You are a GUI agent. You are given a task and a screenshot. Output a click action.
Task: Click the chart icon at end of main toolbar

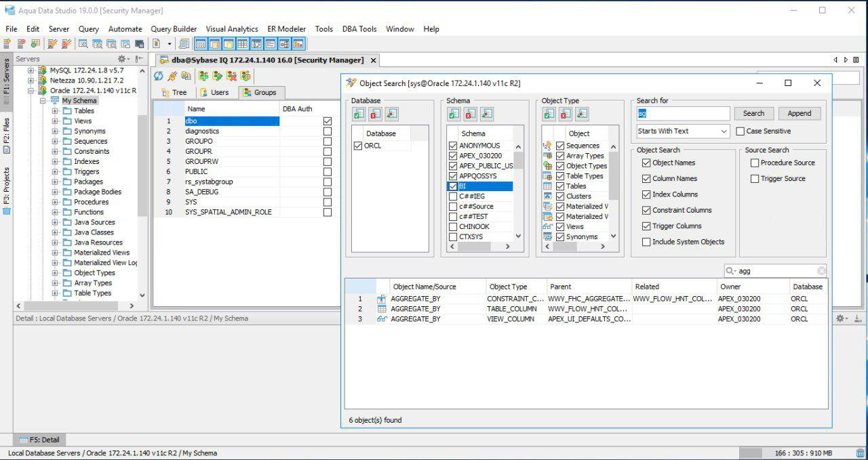coord(299,44)
